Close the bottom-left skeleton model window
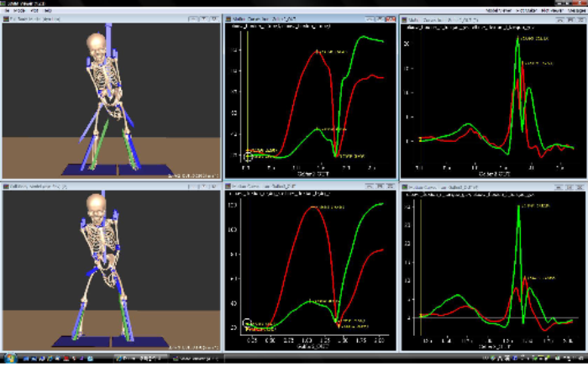The image size is (588, 367). tap(213, 186)
